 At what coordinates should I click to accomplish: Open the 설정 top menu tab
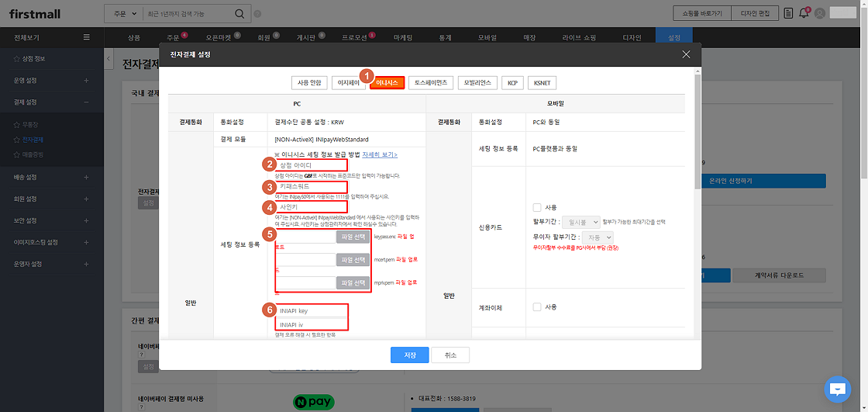(673, 38)
